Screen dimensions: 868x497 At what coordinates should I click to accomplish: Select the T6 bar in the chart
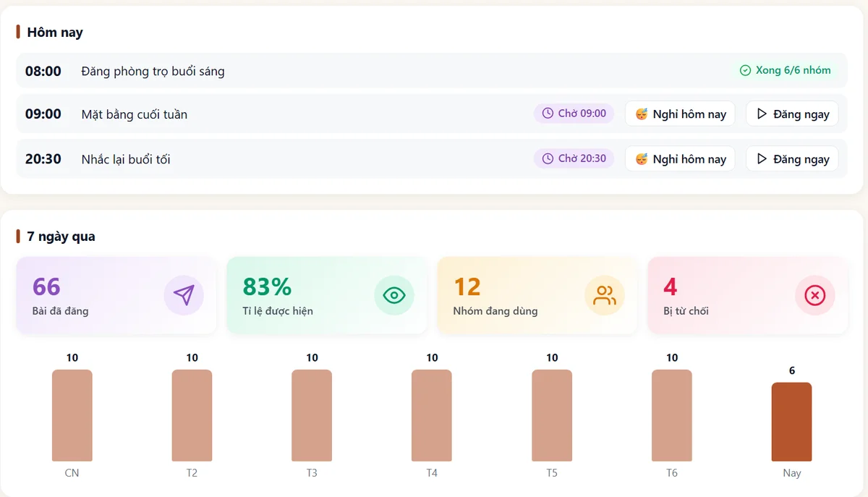coord(672,415)
